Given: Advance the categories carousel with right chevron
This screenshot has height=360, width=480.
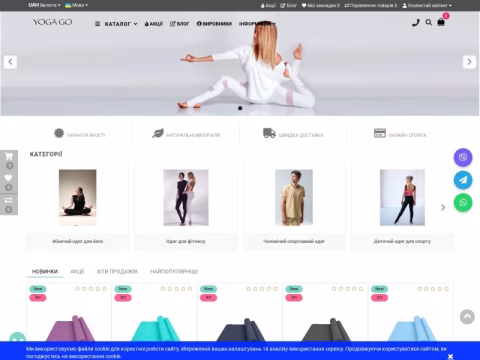Looking at the screenshot, I should click(x=443, y=208).
